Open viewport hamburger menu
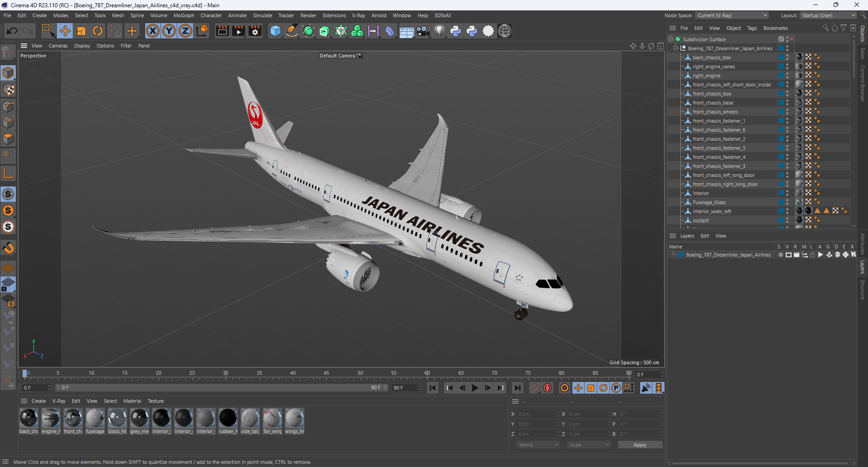Screen dimensions: 868x467 [24, 46]
